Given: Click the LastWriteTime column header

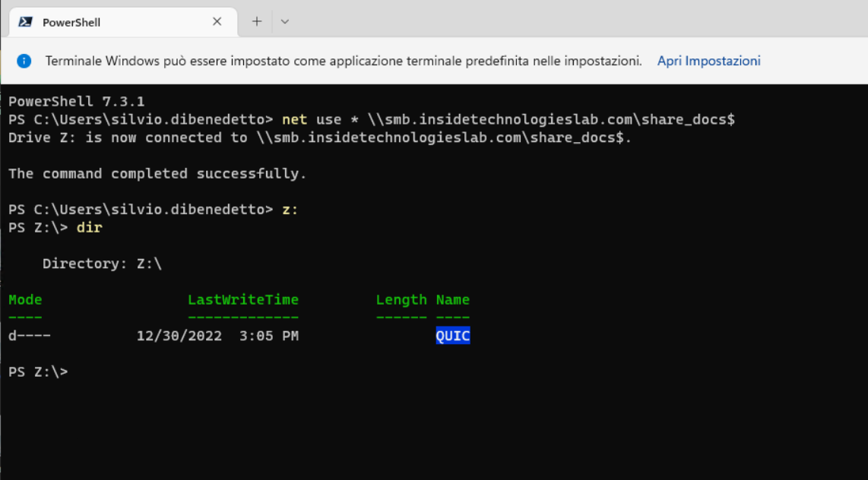Looking at the screenshot, I should click(243, 300).
